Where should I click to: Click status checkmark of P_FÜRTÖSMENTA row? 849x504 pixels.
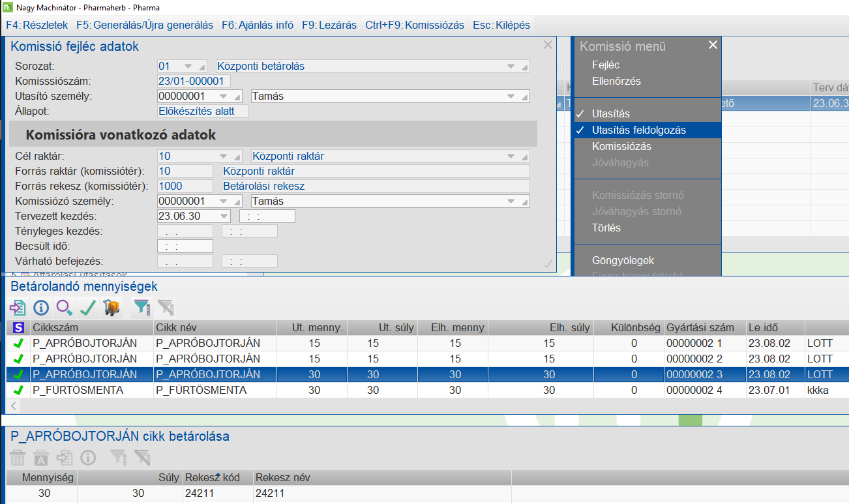[18, 390]
